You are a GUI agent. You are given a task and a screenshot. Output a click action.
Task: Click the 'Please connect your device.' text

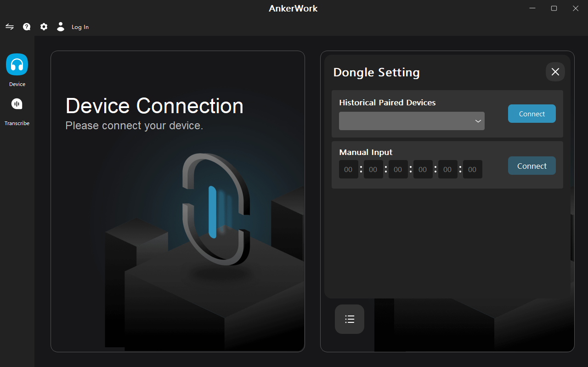pos(134,126)
